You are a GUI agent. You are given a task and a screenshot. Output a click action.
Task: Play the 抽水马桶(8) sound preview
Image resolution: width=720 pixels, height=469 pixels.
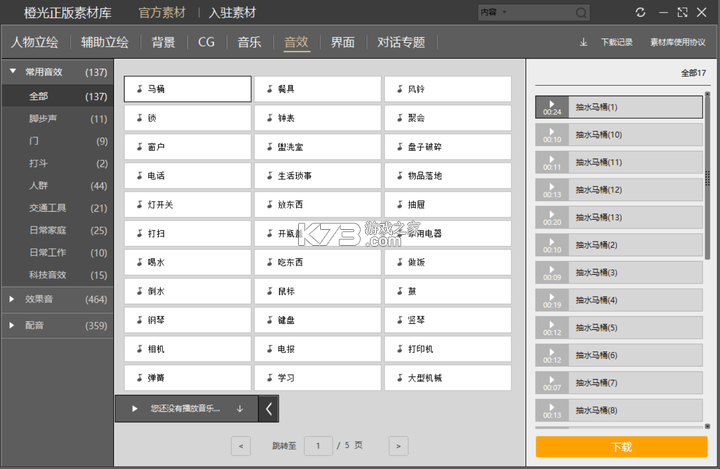pos(552,410)
